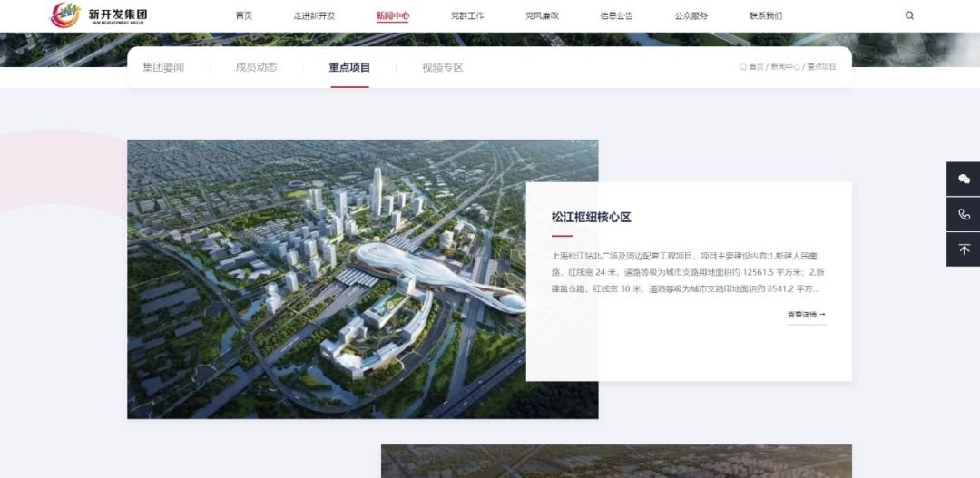Open the 联系我们 page

pos(765,16)
